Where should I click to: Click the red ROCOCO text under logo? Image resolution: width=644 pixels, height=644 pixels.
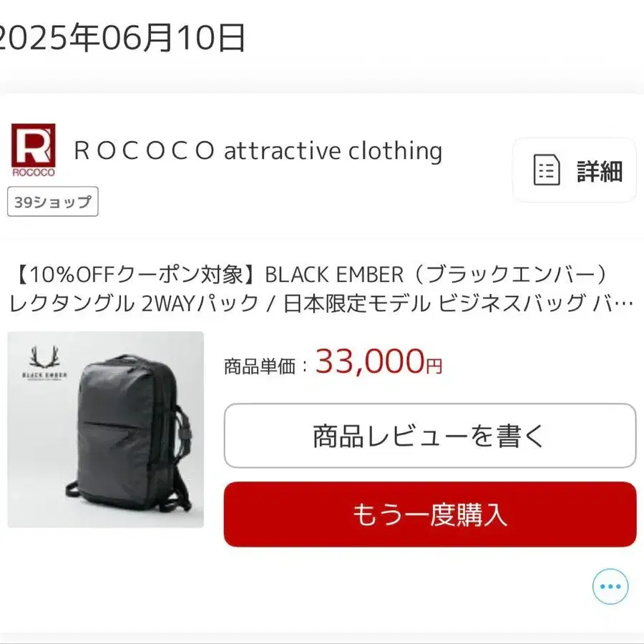[x=33, y=172]
